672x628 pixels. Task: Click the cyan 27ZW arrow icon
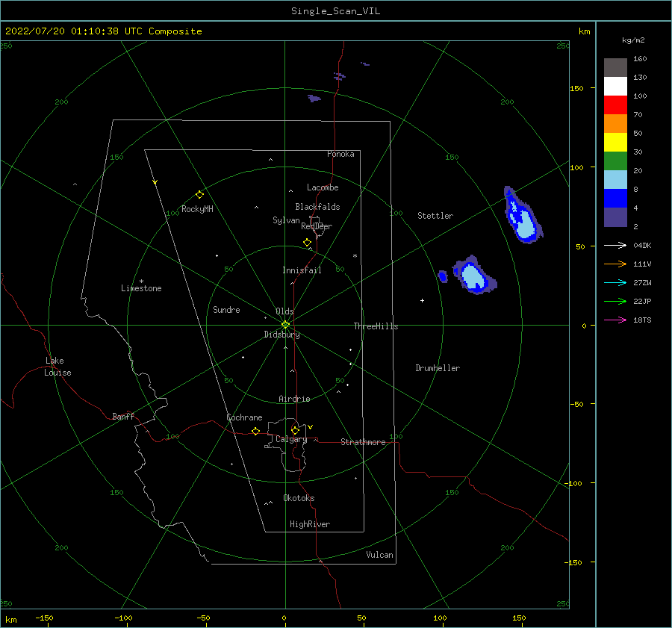tap(615, 282)
